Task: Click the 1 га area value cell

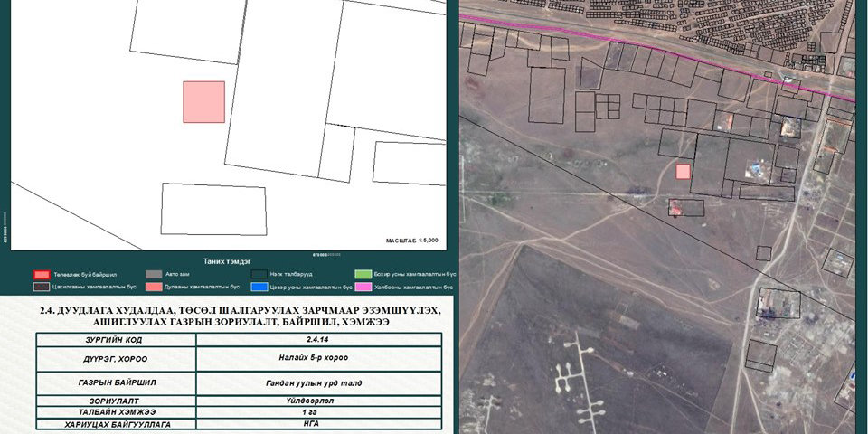Action: pos(317,411)
